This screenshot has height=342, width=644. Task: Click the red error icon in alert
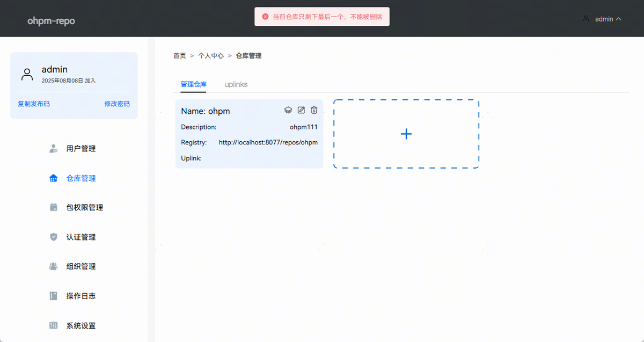point(265,17)
